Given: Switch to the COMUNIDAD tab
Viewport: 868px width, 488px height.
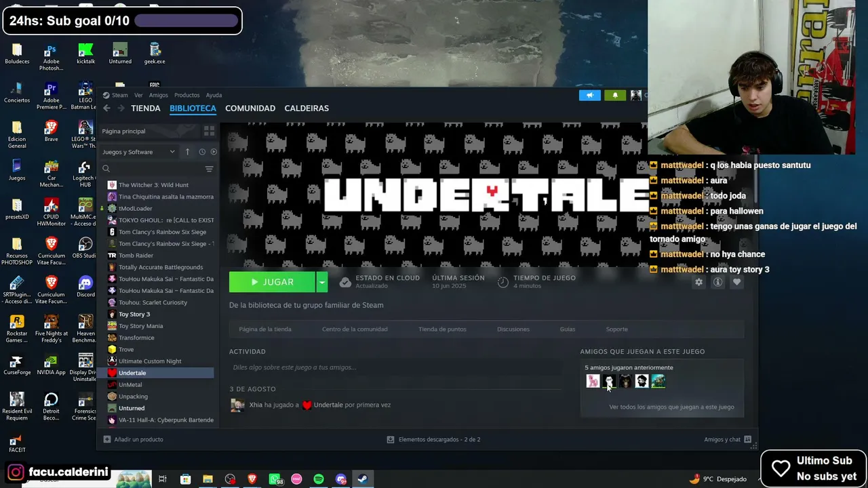Looking at the screenshot, I should tap(250, 108).
